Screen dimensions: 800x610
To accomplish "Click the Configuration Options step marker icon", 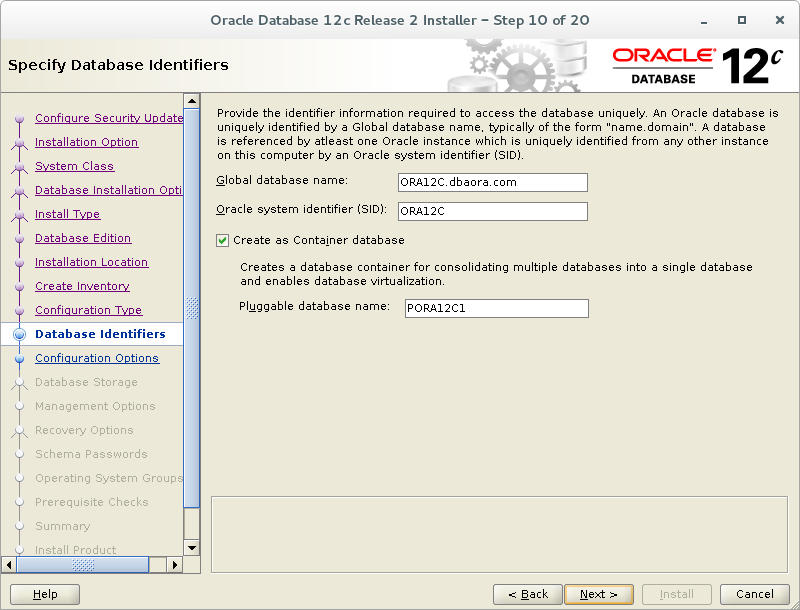I will coord(19,359).
